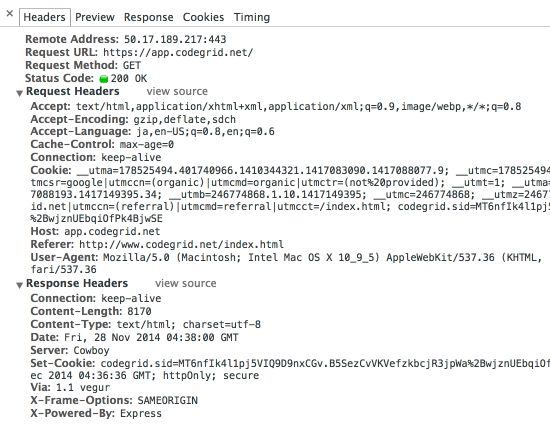View source of Response Headers
550x428 pixels.
[x=186, y=283]
